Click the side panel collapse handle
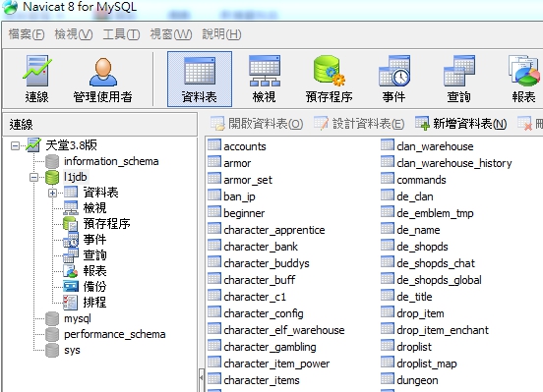Image resolution: width=543 pixels, height=392 pixels. pyautogui.click(x=202, y=377)
